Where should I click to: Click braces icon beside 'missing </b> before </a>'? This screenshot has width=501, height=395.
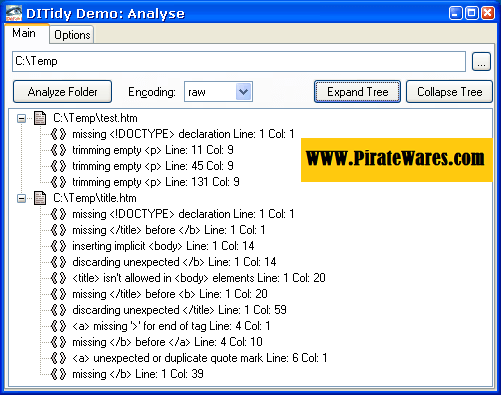(58, 342)
